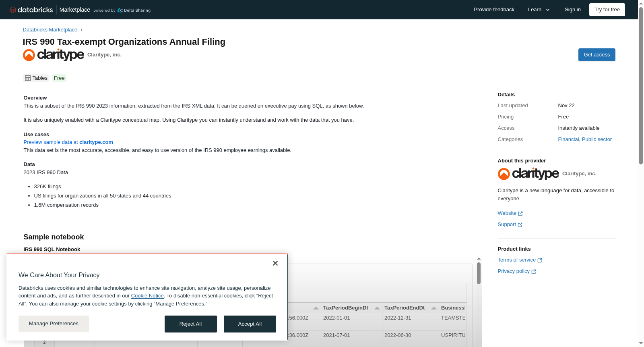644x347 pixels.
Task: Click the Instantly available access value
Action: click(579, 128)
